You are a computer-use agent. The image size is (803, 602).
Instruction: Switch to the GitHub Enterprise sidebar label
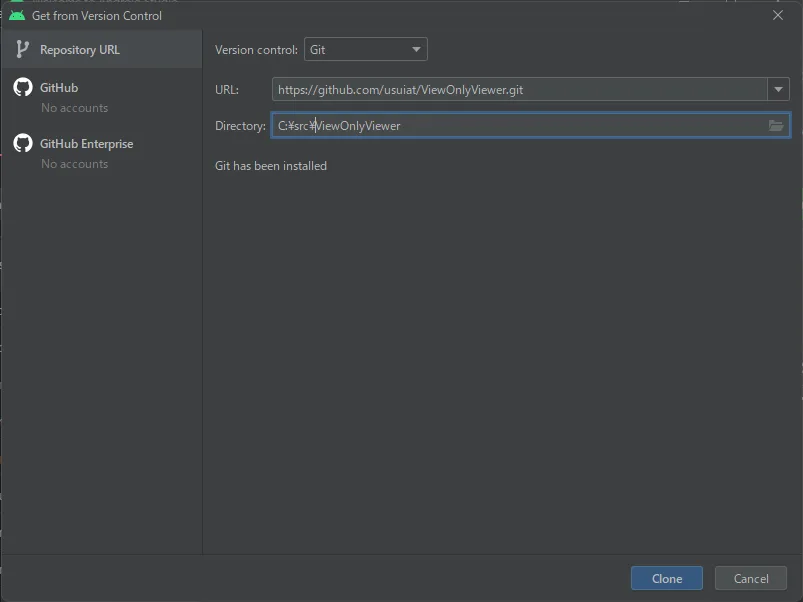pos(86,144)
